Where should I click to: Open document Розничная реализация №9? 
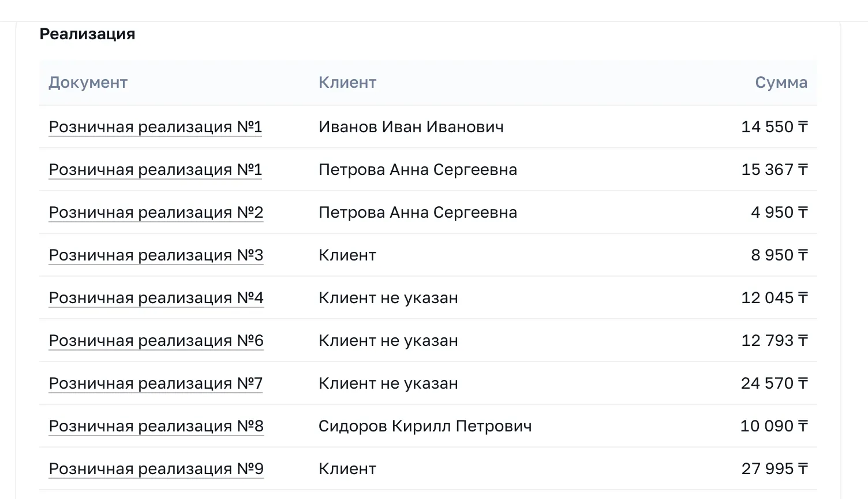[x=156, y=469]
